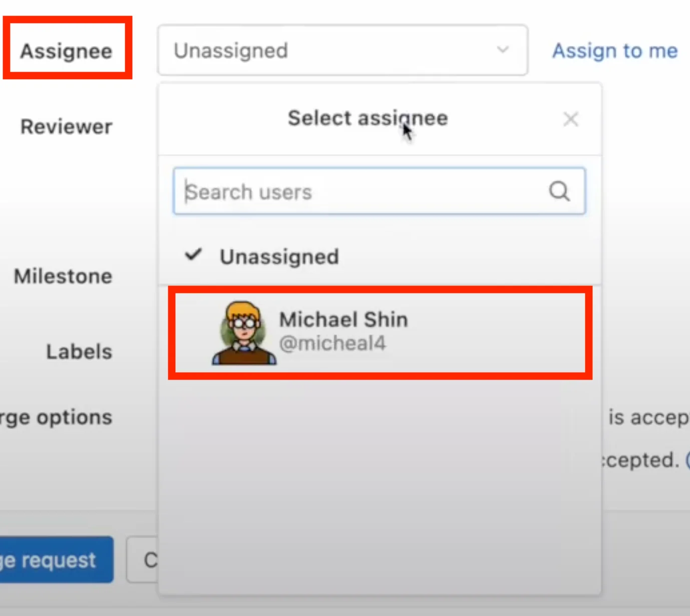Click the @micheal4 username text
Viewport: 690px width, 616px height.
tap(332, 344)
